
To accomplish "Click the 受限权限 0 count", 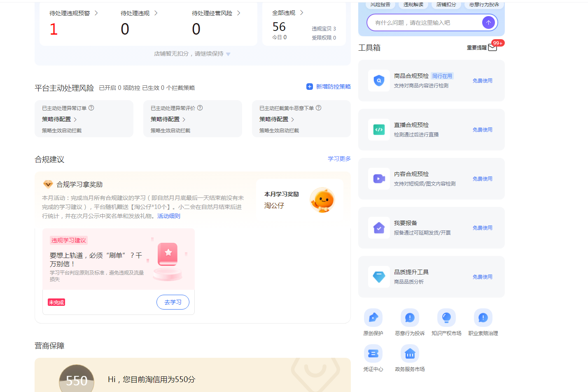I will coord(324,38).
